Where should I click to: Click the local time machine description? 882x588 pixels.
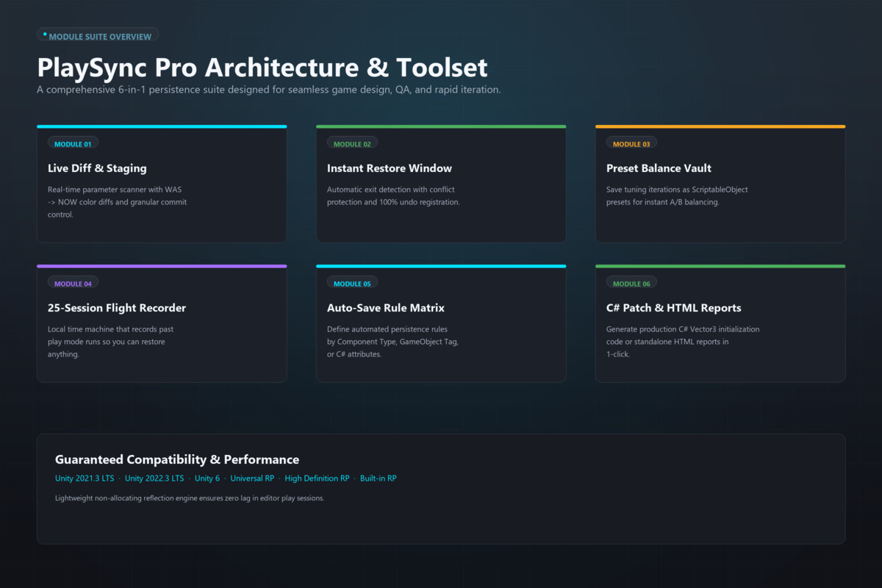(x=111, y=342)
